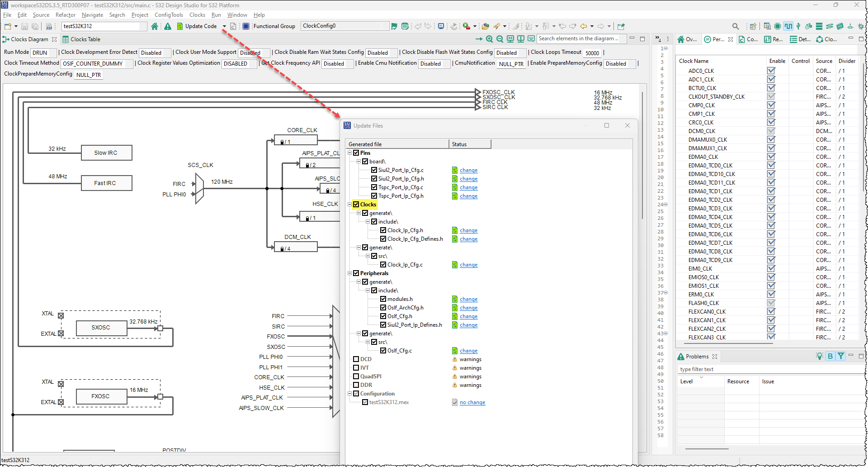Click the green arrow icon in diagram toolbar
The height and width of the screenshot is (467, 868).
coord(479,39)
